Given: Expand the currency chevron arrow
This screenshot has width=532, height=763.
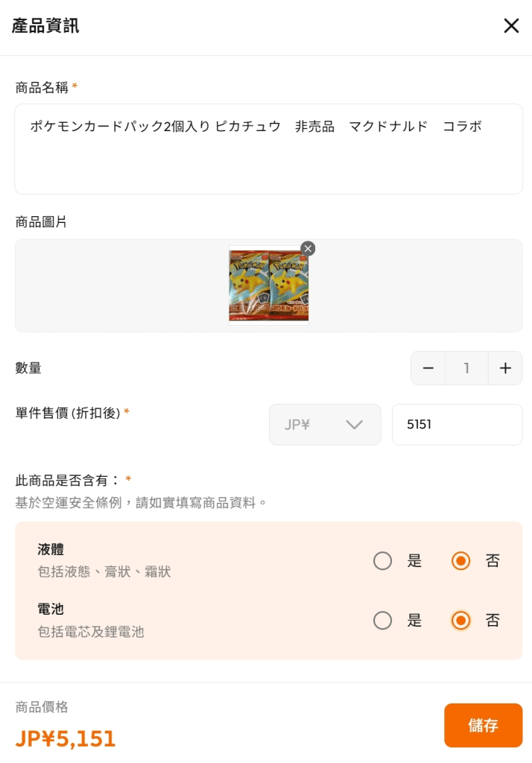Looking at the screenshot, I should (354, 425).
